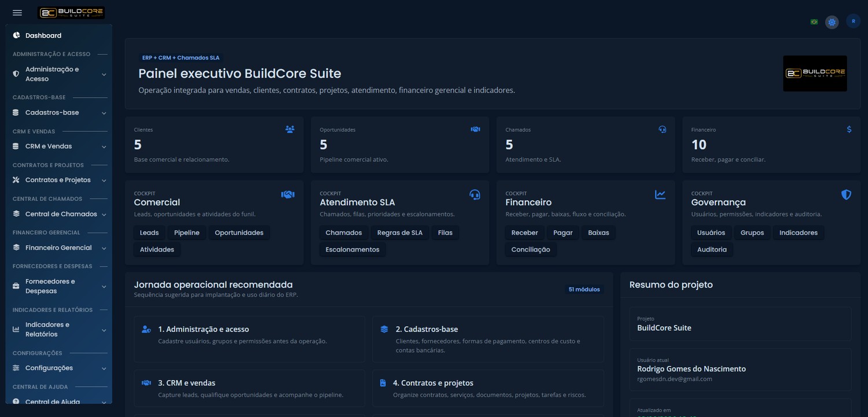The height and width of the screenshot is (417, 868).
Task: Click the icon beside Central de Chamados
Action: (16, 214)
